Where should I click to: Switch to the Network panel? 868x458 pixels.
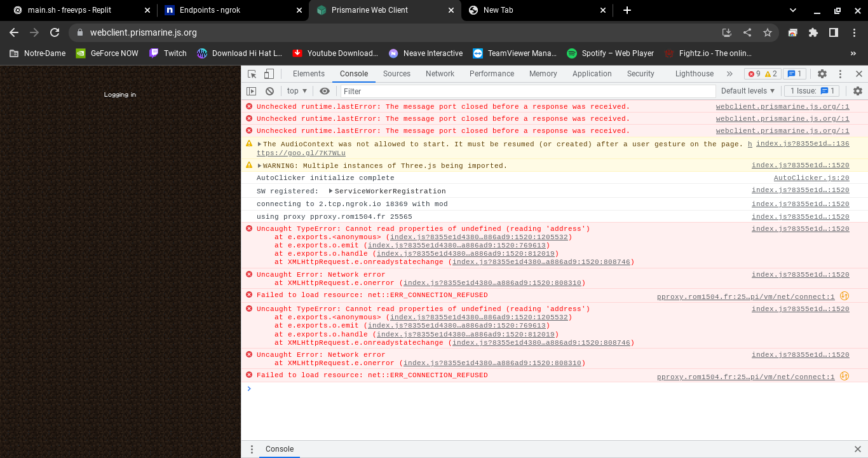(440, 73)
